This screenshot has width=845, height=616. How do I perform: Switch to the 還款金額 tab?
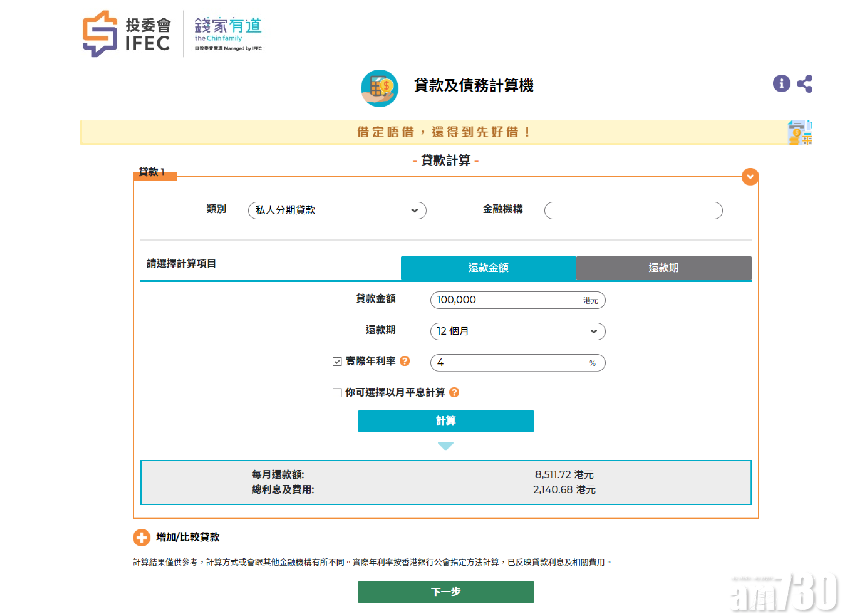pos(488,268)
